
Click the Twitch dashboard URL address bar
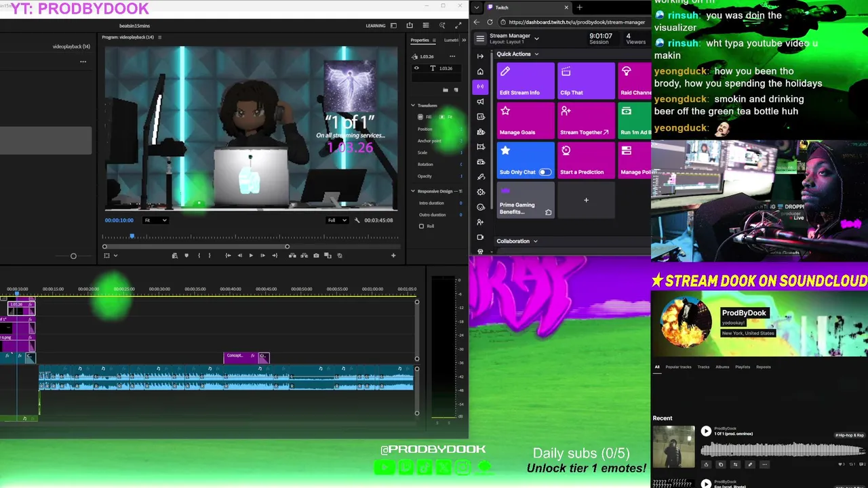576,22
